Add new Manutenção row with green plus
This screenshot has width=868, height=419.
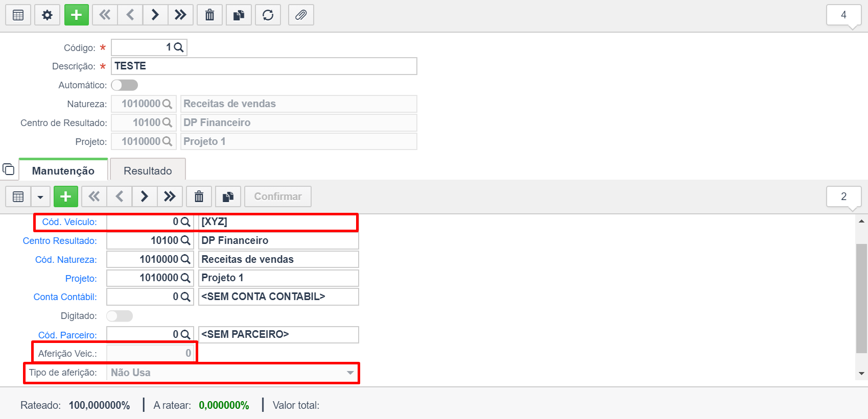tap(66, 196)
